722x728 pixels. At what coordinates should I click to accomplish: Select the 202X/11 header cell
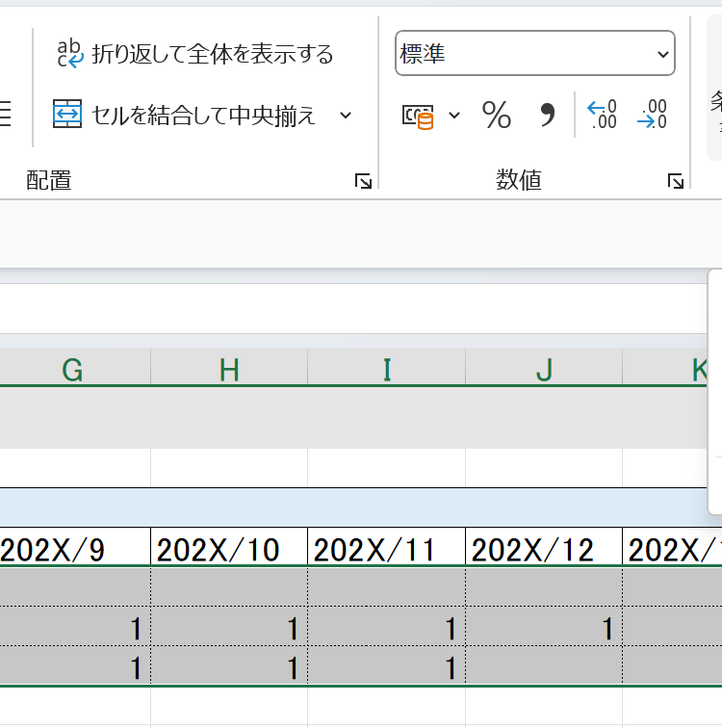click(386, 549)
